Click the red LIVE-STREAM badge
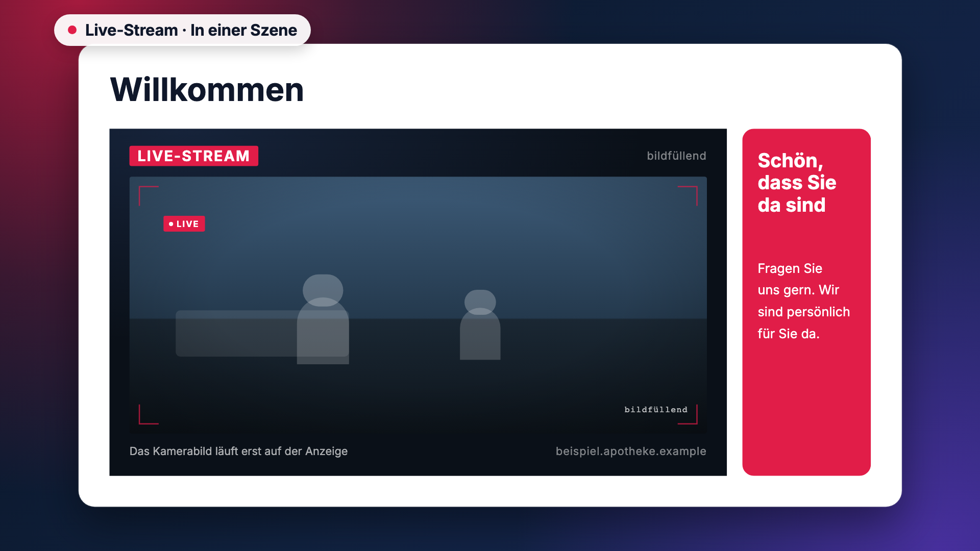 (193, 156)
